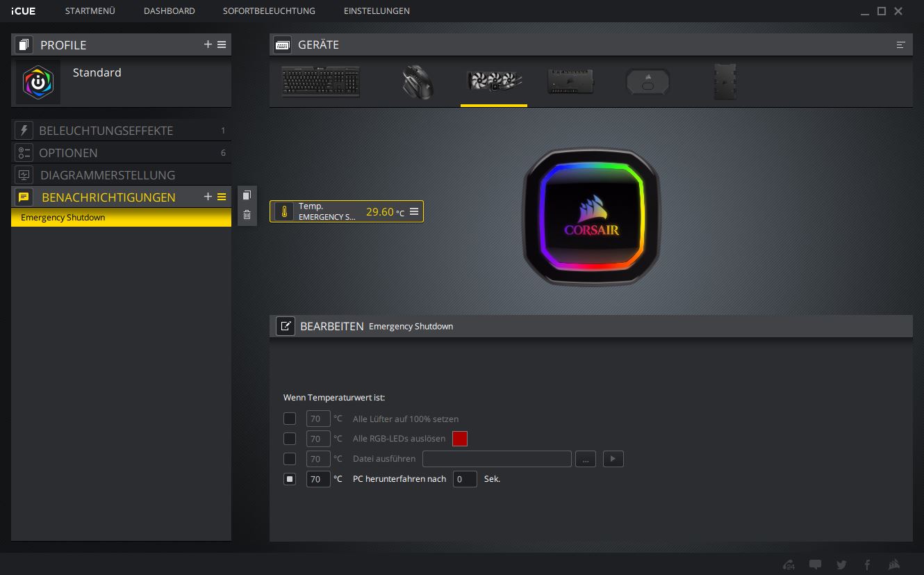Open Sofortbeleuchtung menu

click(x=269, y=11)
